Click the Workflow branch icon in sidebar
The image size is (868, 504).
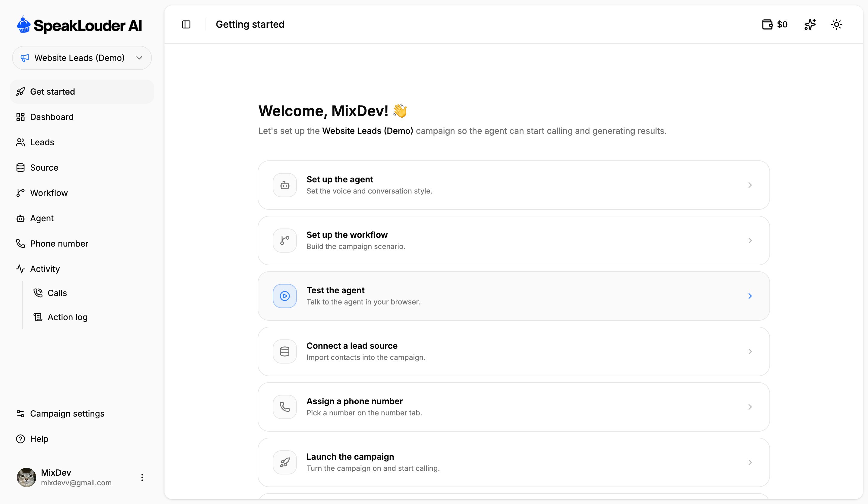point(21,193)
